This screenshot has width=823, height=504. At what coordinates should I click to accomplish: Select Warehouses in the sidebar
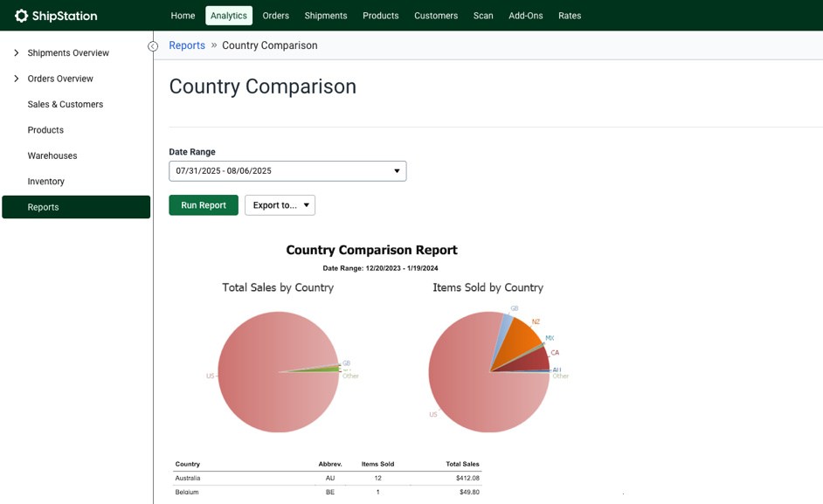pos(51,155)
